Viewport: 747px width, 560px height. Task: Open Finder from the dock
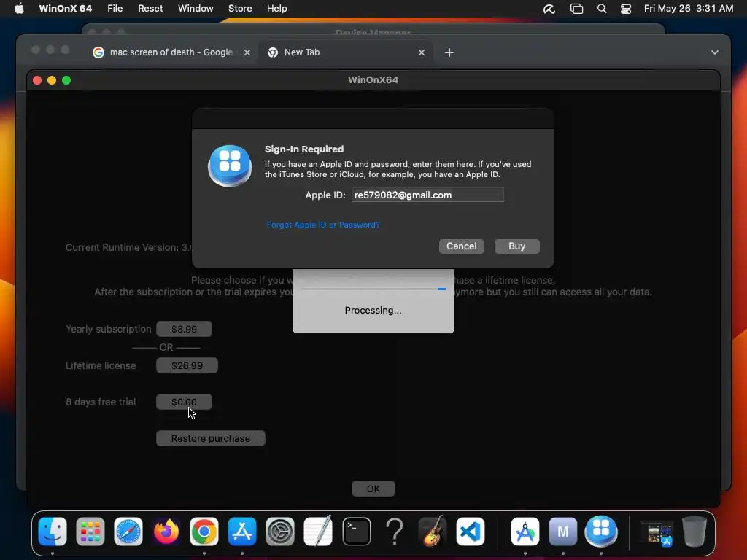click(x=53, y=531)
